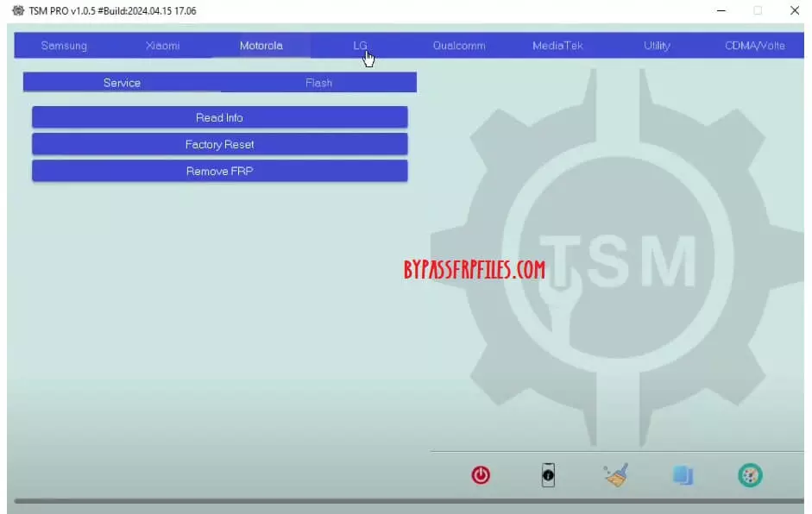This screenshot has width=812, height=514.
Task: Open the Qualcomm tab
Action: 458,46
